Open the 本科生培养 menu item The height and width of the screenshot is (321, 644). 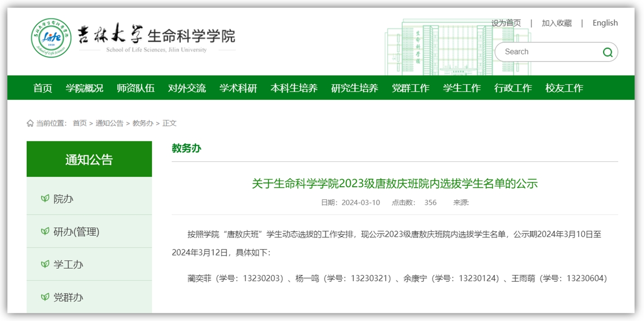coord(294,88)
